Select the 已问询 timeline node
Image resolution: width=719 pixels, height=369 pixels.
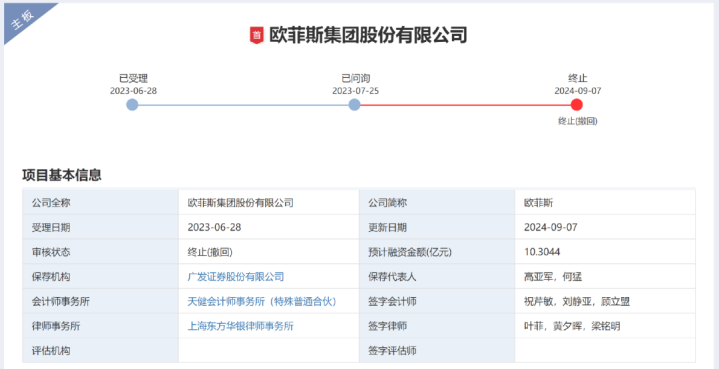[354, 105]
